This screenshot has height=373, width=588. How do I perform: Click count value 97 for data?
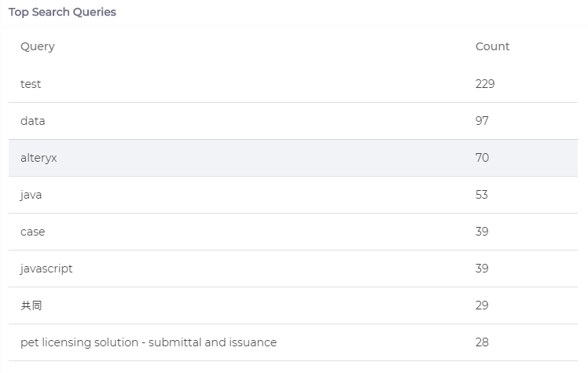pyautogui.click(x=482, y=121)
